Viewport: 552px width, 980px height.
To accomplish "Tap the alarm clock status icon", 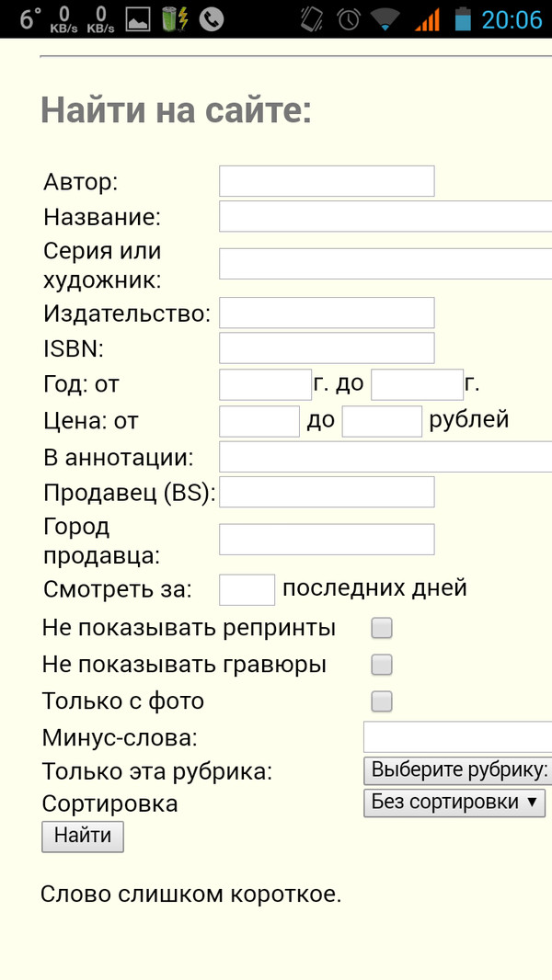I will pyautogui.click(x=349, y=19).
